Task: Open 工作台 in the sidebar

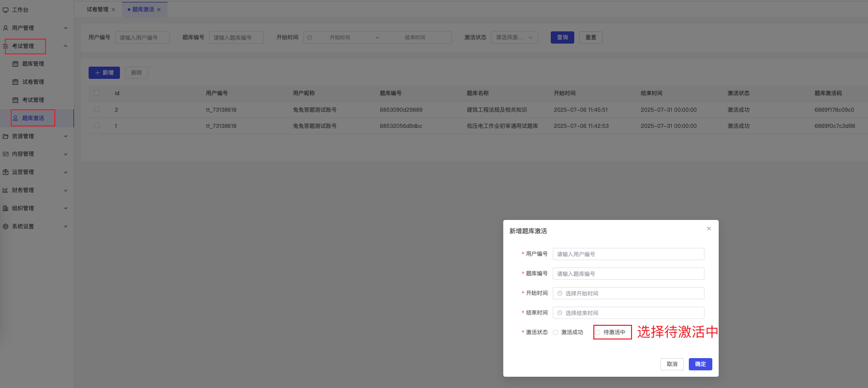Action: point(20,10)
